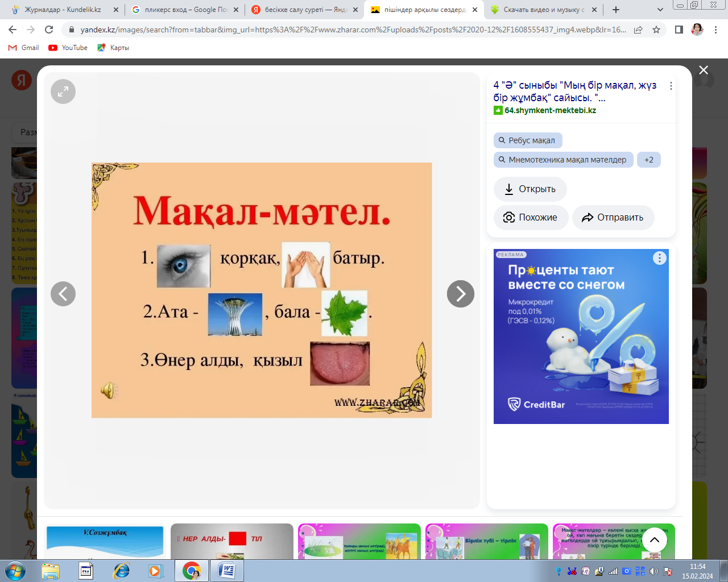Open the OneNote tray icon
The width and height of the screenshot is (728, 582).
(585, 571)
